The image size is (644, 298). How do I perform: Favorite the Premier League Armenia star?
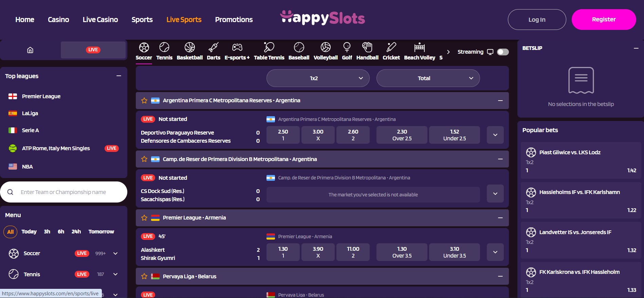coord(144,218)
